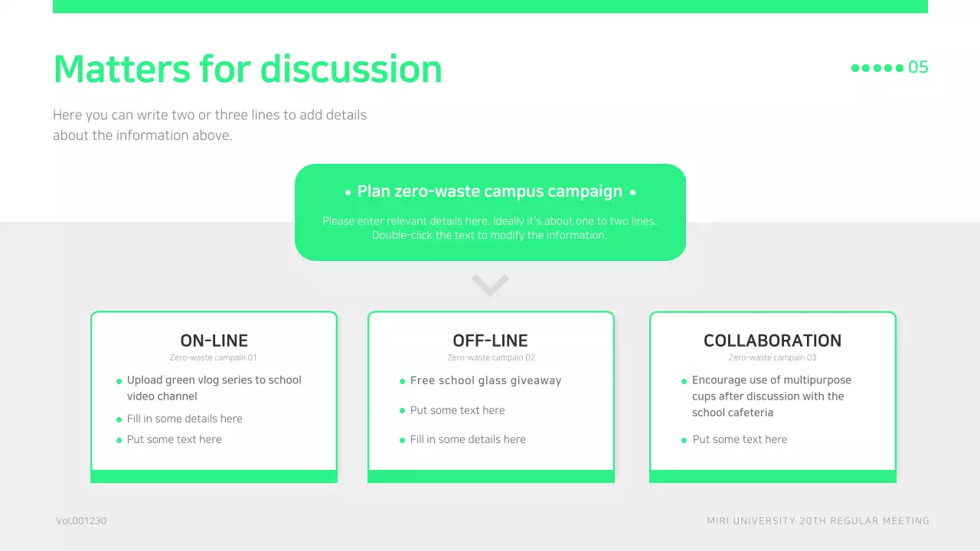Click 'Zero-waste campain 03' subtitle

(x=772, y=357)
